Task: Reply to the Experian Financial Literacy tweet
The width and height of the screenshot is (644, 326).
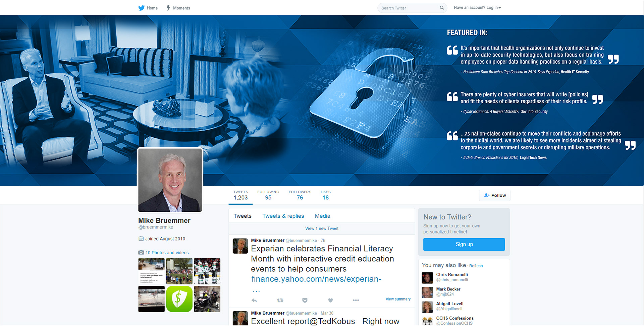Action: 254,300
